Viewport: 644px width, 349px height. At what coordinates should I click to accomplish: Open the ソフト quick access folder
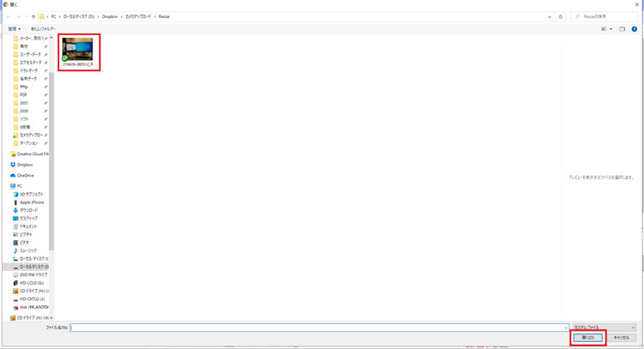click(24, 119)
